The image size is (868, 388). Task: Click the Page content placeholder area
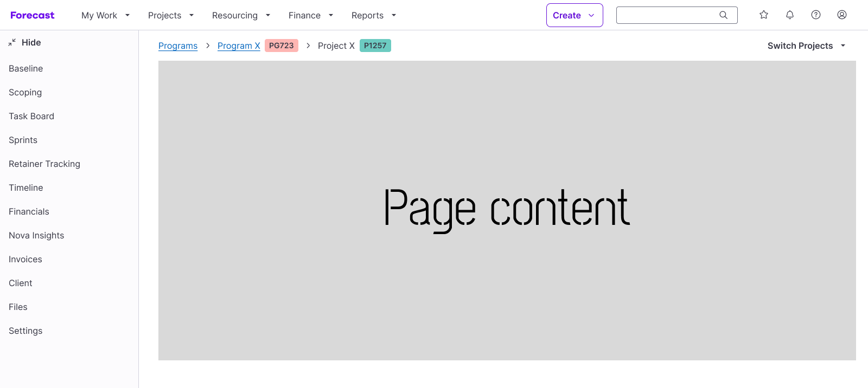coord(507,210)
